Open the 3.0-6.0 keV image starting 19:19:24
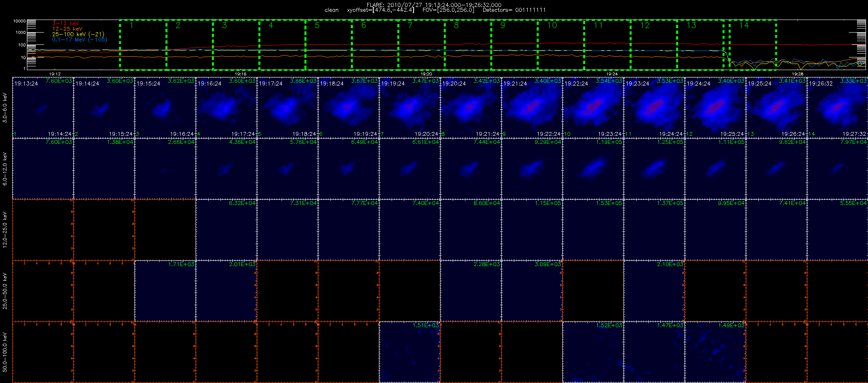Screen dimensions: 868x383 (410, 108)
